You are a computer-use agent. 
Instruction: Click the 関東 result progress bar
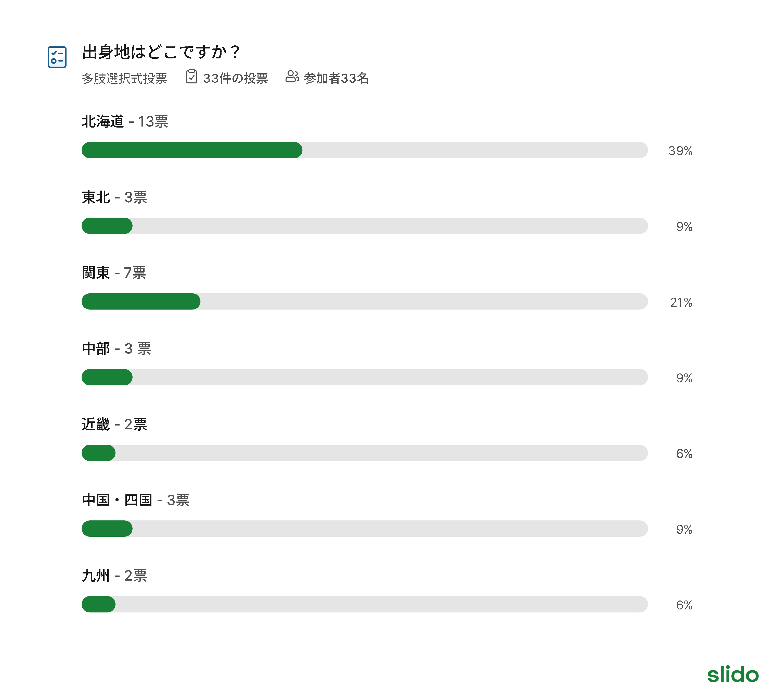pyautogui.click(x=365, y=302)
